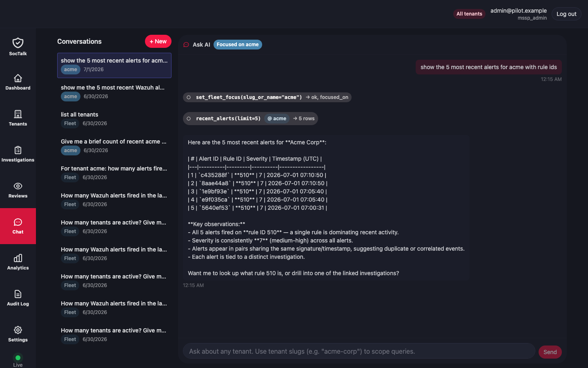This screenshot has height=368, width=588.
Task: Select alert row with ID c435288f
Action: [x=257, y=175]
